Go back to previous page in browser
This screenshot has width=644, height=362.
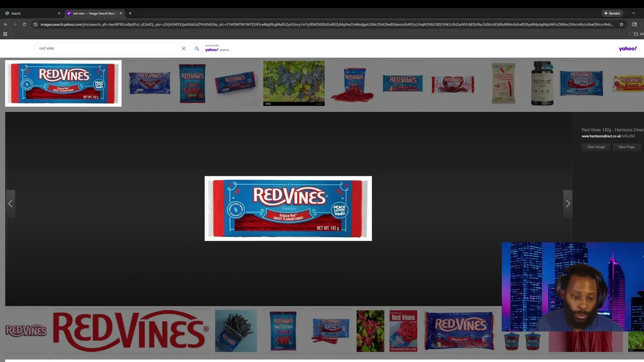[6, 24]
